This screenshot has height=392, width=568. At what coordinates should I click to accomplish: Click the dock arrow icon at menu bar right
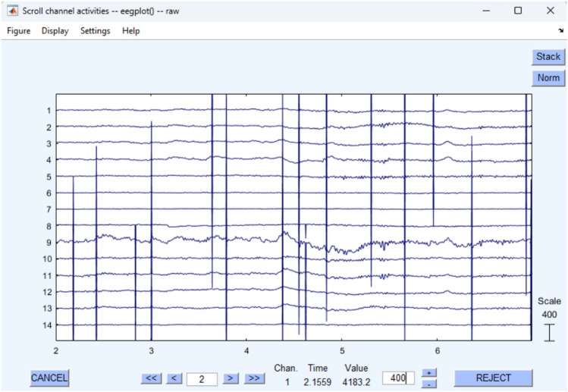(560, 31)
